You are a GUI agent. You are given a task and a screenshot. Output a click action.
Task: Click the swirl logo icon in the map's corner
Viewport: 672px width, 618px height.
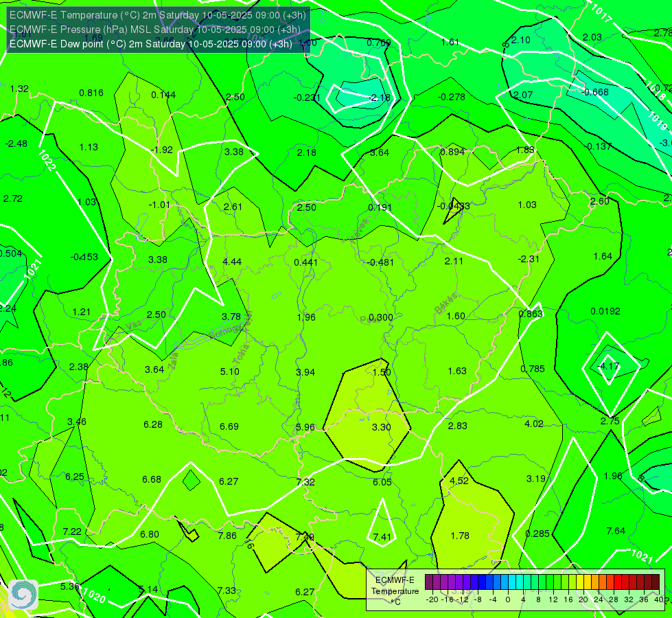pyautogui.click(x=23, y=595)
